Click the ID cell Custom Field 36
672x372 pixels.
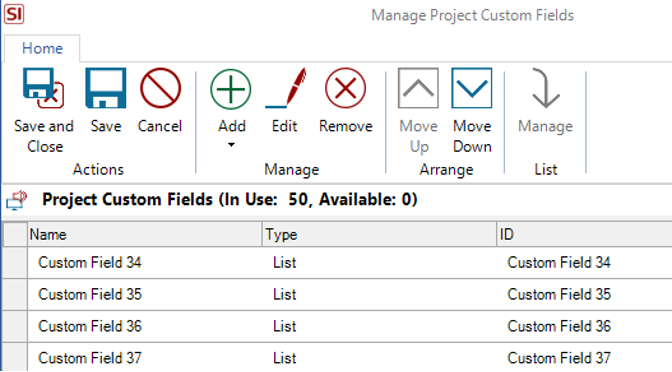tap(585, 327)
